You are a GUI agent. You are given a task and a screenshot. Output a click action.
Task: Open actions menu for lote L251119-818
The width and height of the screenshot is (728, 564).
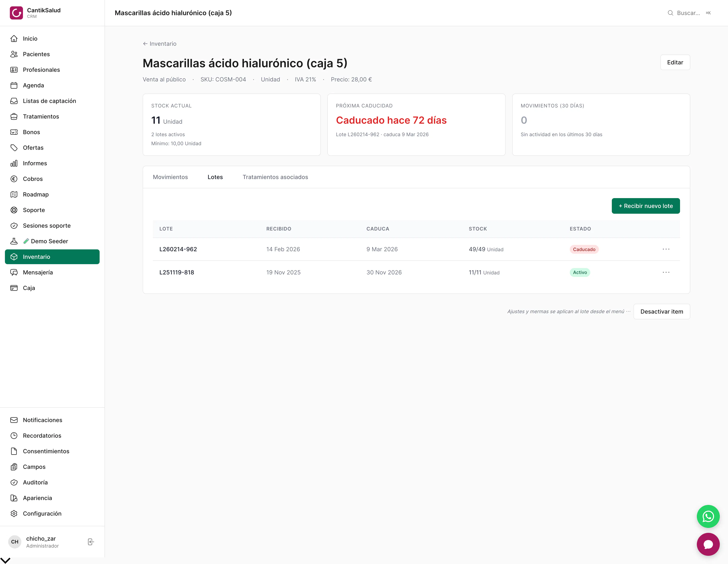(666, 273)
